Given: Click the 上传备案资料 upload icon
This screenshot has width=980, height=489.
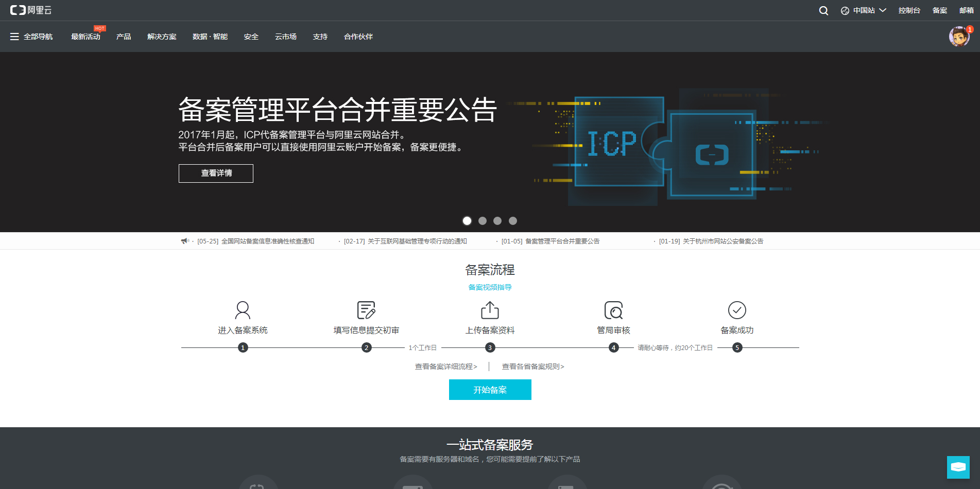Looking at the screenshot, I should tap(490, 310).
